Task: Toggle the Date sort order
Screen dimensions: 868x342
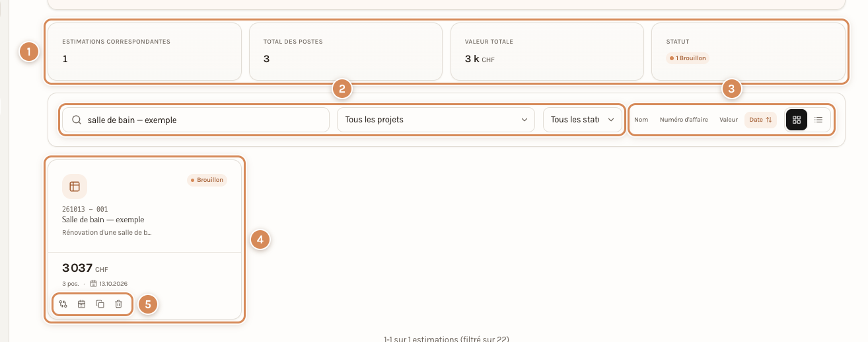Action: pyautogui.click(x=760, y=120)
